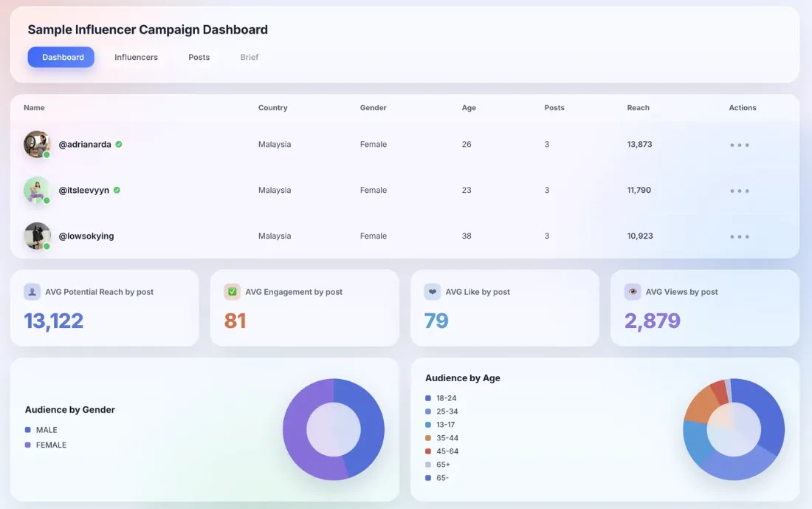The width and height of the screenshot is (812, 509).
Task: Sort table by Country column header
Action: point(273,108)
